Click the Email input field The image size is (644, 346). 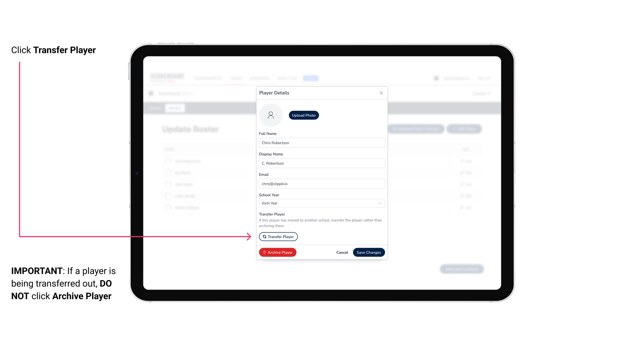(322, 183)
